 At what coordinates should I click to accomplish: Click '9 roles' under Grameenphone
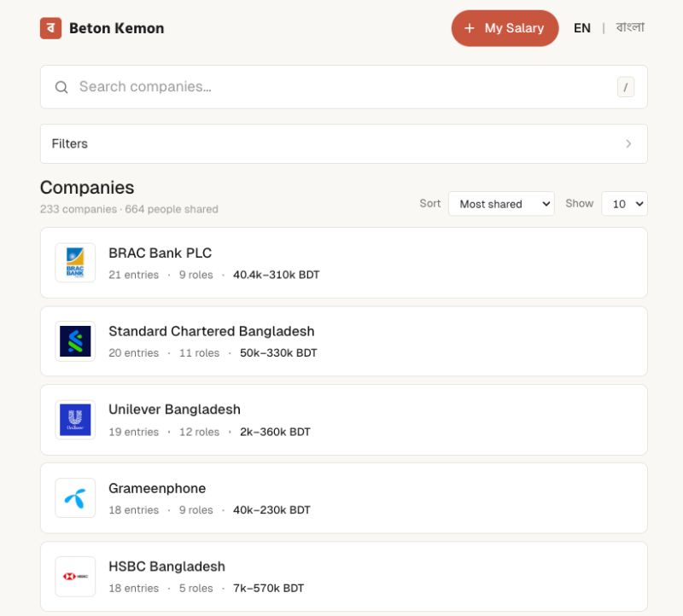coord(196,509)
